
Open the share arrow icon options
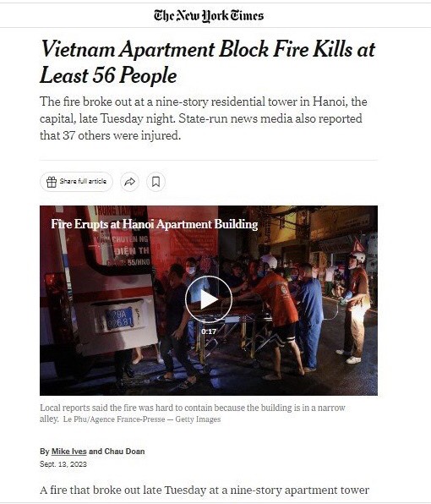pyautogui.click(x=129, y=182)
